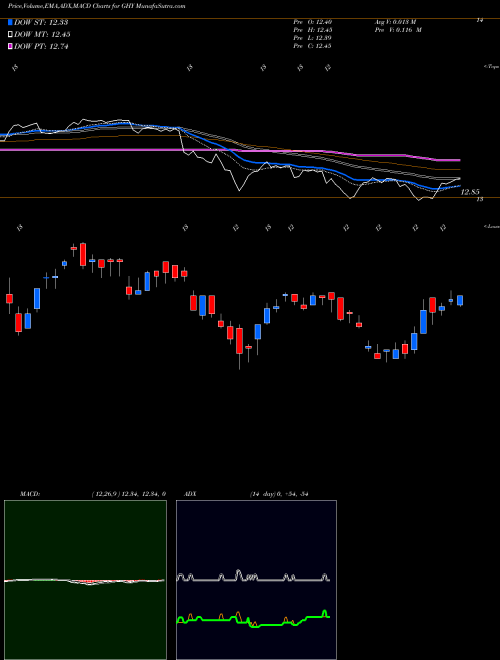Image resolution: width=500 pixels, height=660 pixels.
Task: Click the ADX (14 day) parameter values
Action: pyautogui.click(x=279, y=494)
